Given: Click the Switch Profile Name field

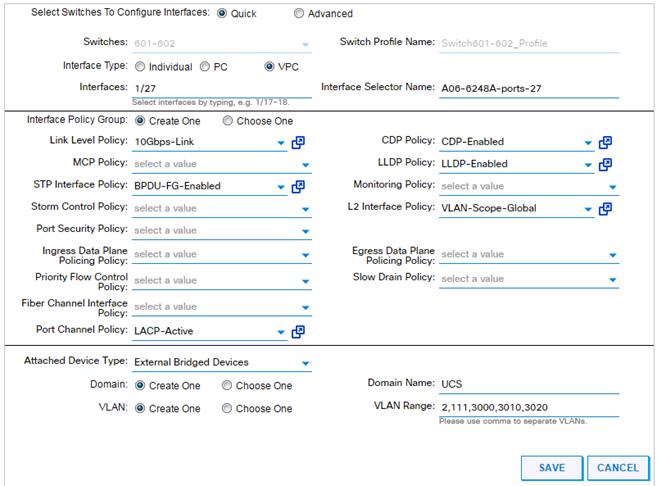Looking at the screenshot, I should click(529, 43).
